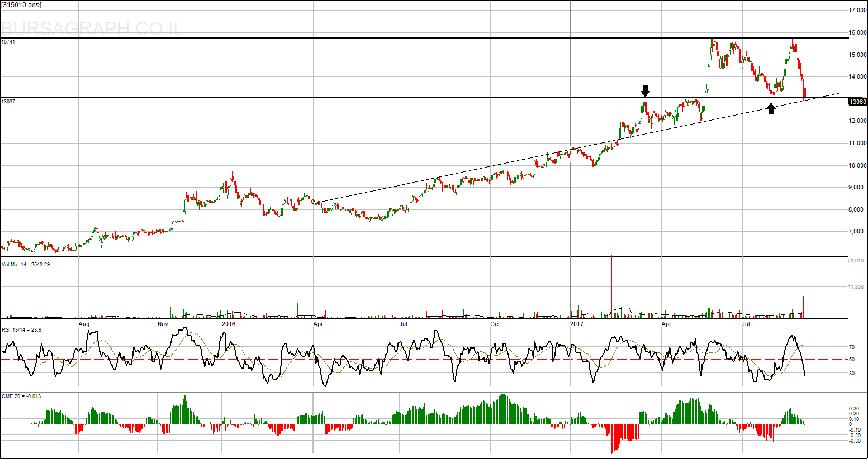Select the 13037 support level label
The image size is (868, 459).
[8, 102]
